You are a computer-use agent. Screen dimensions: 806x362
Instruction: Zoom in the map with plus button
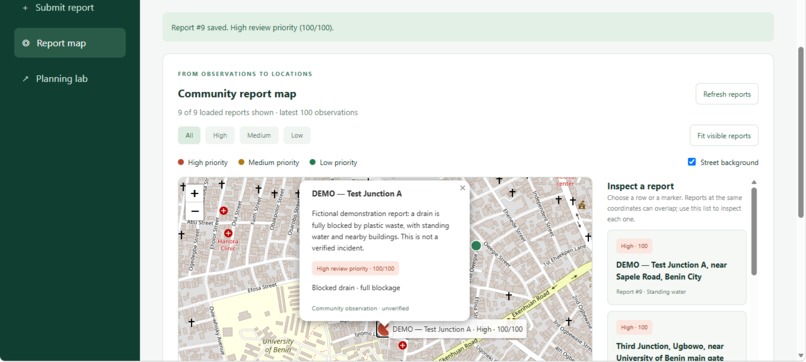194,194
